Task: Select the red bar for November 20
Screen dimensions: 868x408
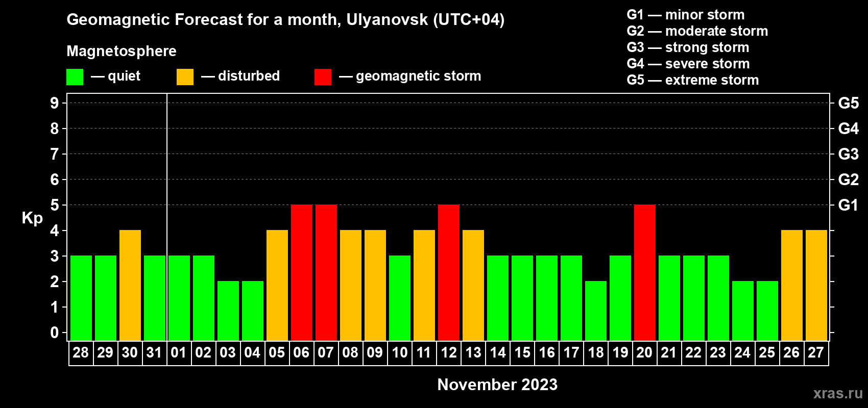Action: (645, 272)
